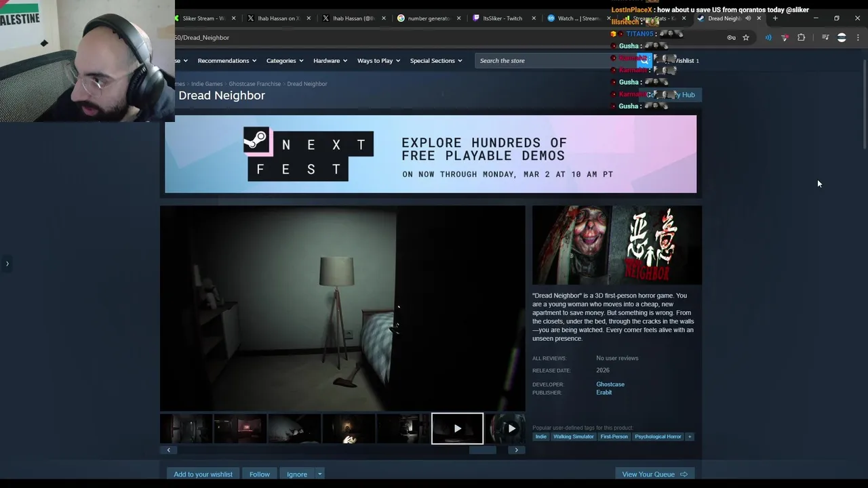Close the Dread Neighbor tab
This screenshot has width=868, height=488.
(x=759, y=18)
